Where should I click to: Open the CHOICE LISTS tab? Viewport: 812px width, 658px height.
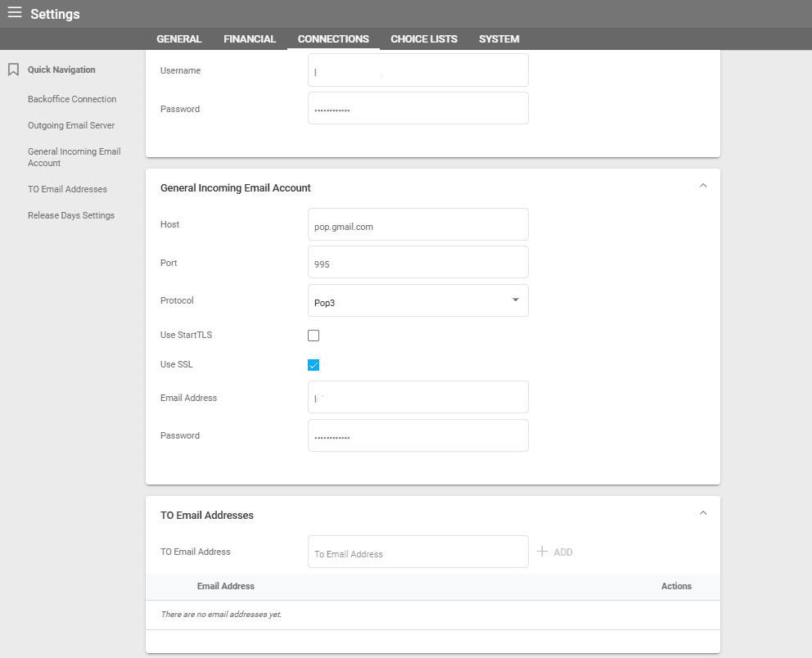click(x=423, y=39)
